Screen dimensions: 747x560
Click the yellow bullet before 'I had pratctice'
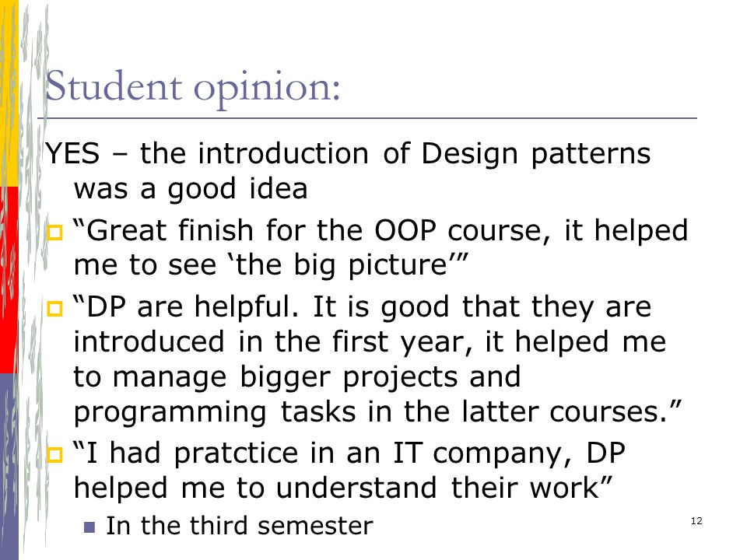(x=54, y=454)
